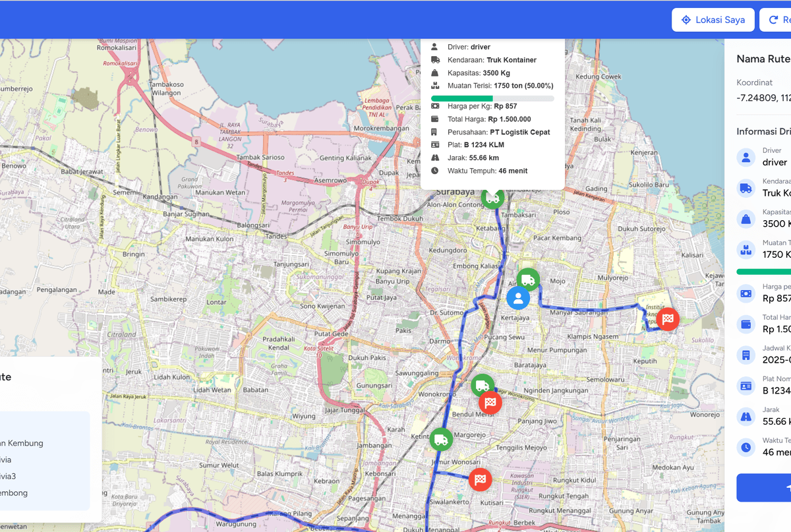Click the red flag marker near Bendul Merisi
Viewport: 791px width, 532px height.
coord(490,402)
